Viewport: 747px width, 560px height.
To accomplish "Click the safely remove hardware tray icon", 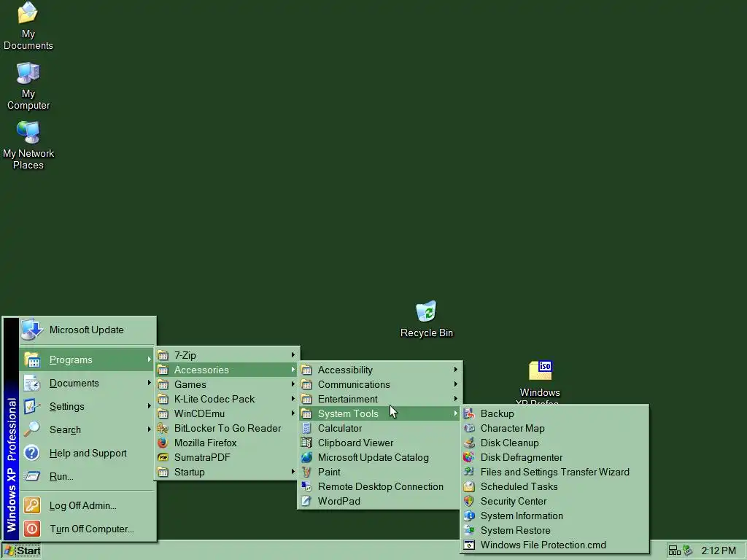I will coord(687,551).
